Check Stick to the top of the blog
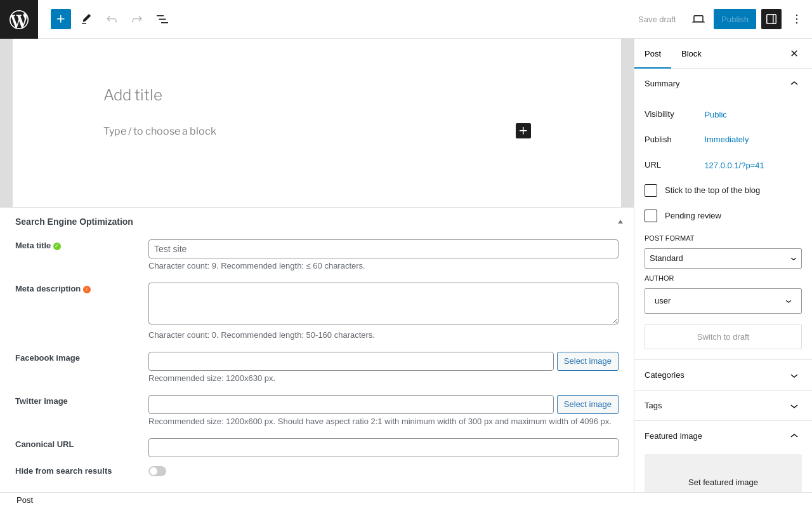 [651, 190]
